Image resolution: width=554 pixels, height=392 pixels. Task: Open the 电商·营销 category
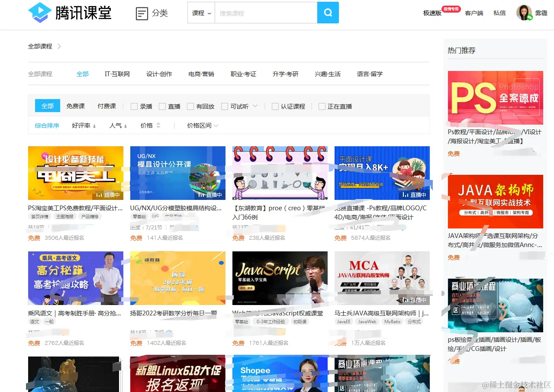point(201,74)
